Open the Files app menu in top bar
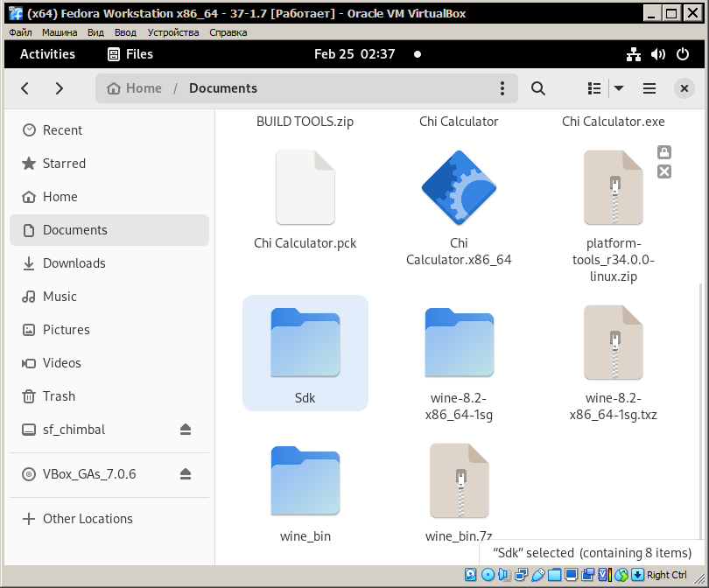The width and height of the screenshot is (709, 588). [x=130, y=54]
